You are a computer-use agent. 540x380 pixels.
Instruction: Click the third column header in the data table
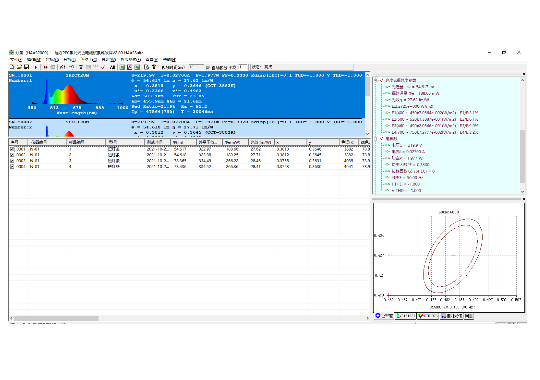[86, 142]
